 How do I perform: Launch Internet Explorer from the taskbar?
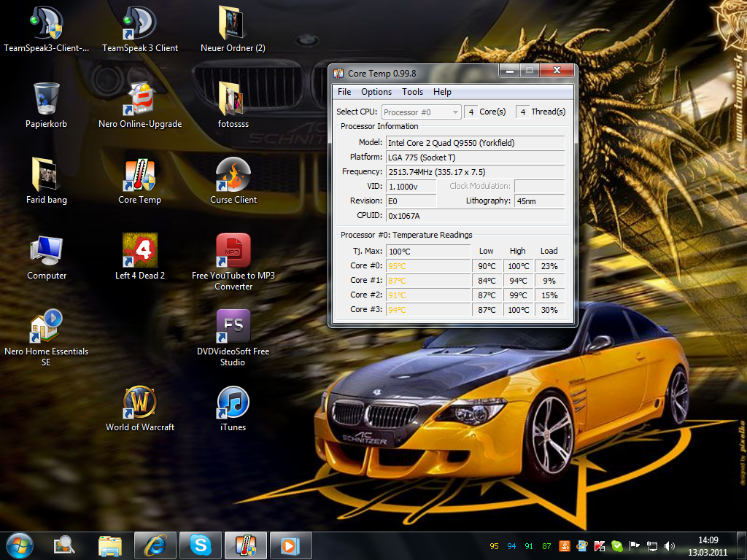pos(155,545)
